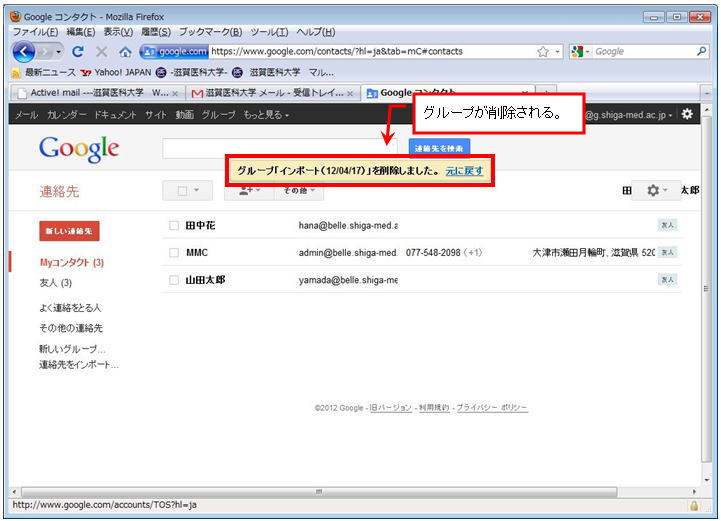Go to the home page icon
Image resolution: width=721 pixels, height=521 pixels.
(125, 52)
